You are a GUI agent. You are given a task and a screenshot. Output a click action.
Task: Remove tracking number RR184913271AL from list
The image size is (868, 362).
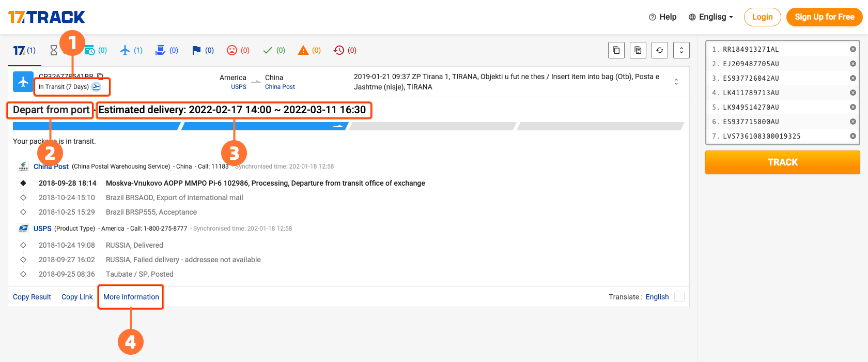(x=853, y=49)
